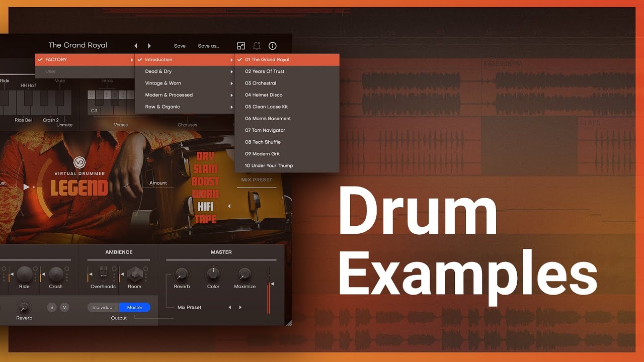Adjust the master volume level slider

pos(269,292)
